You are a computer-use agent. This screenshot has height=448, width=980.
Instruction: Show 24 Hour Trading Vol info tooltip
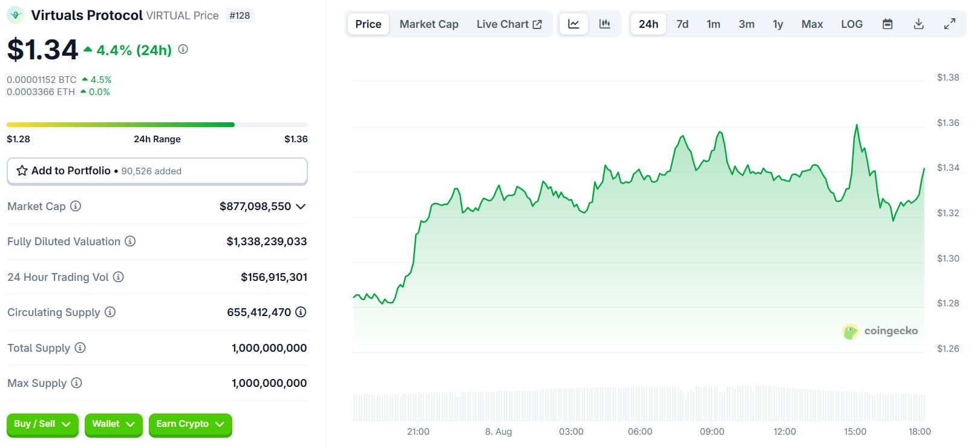coord(119,277)
